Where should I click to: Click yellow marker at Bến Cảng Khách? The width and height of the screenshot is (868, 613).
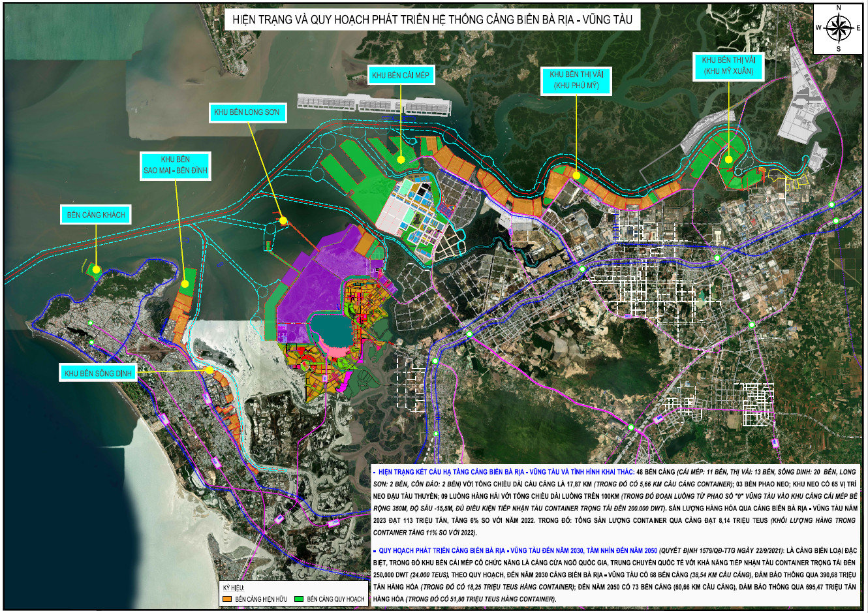pyautogui.click(x=96, y=269)
